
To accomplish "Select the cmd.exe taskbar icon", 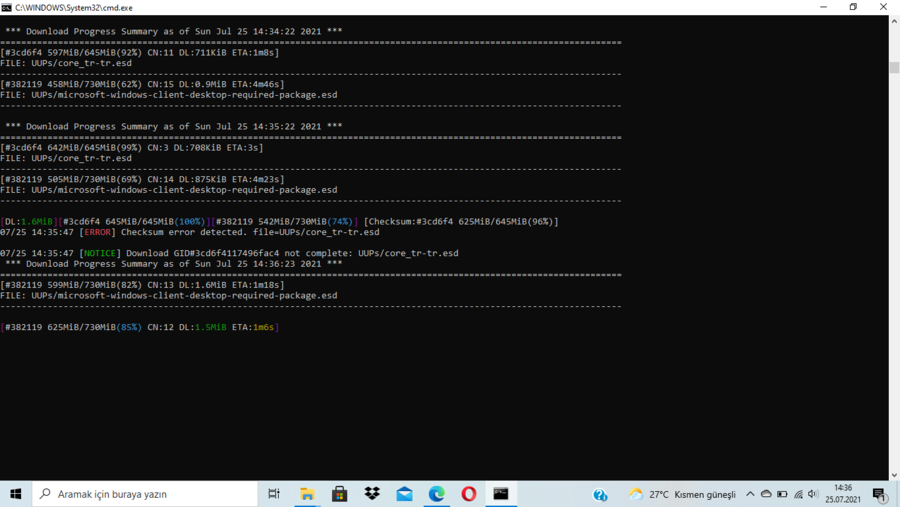I will [501, 494].
